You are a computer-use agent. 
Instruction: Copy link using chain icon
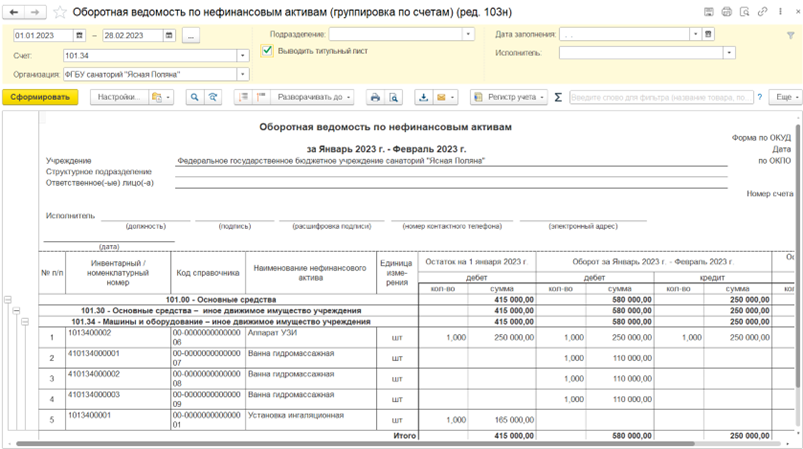(763, 12)
